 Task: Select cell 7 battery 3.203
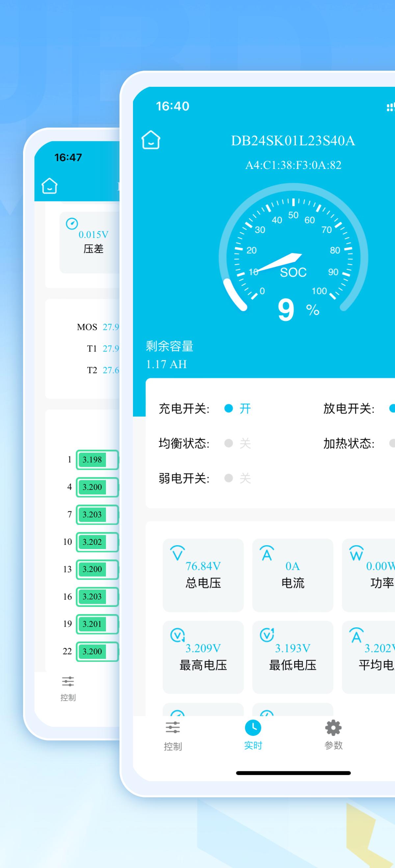pos(97,515)
